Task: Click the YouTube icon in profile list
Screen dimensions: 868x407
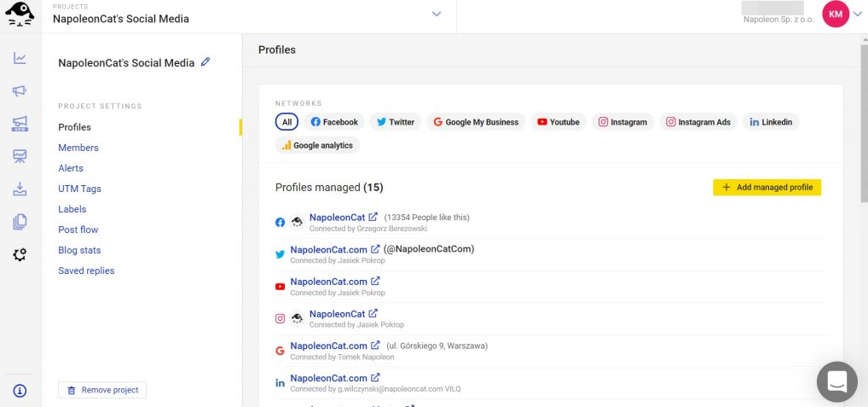Action: click(x=281, y=287)
